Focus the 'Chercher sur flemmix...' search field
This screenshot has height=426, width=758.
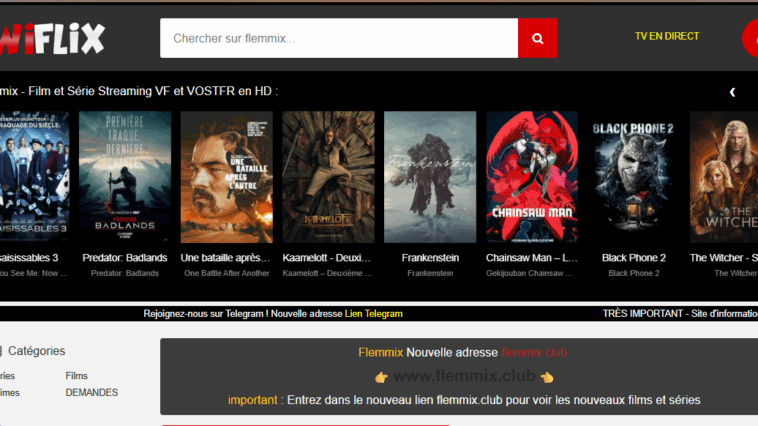point(339,38)
